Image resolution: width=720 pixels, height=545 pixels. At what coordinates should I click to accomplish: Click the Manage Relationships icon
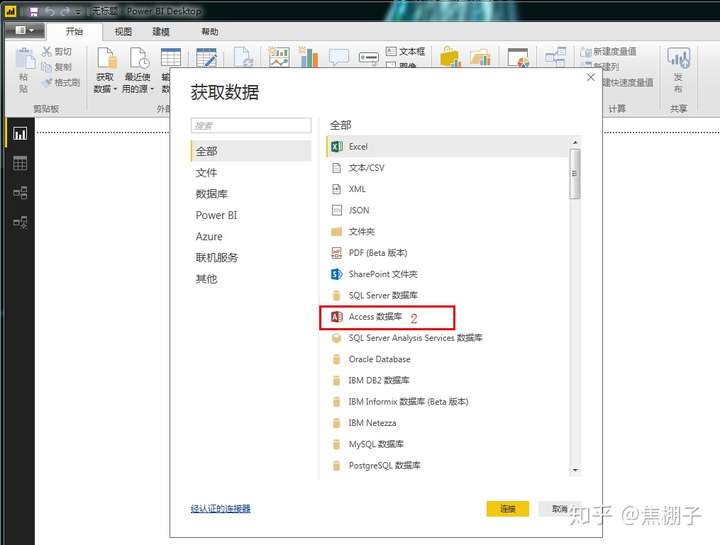[555, 57]
